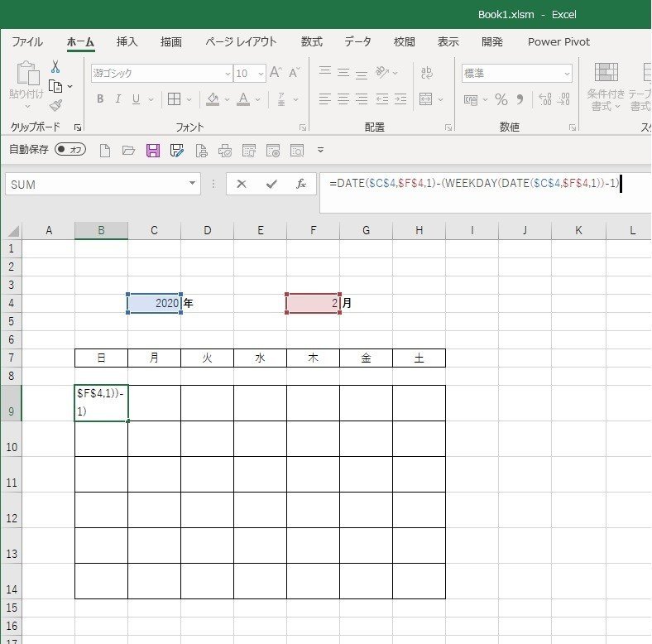This screenshot has width=652, height=644.
Task: Open number format dropdown (標準)
Action: pos(567,74)
